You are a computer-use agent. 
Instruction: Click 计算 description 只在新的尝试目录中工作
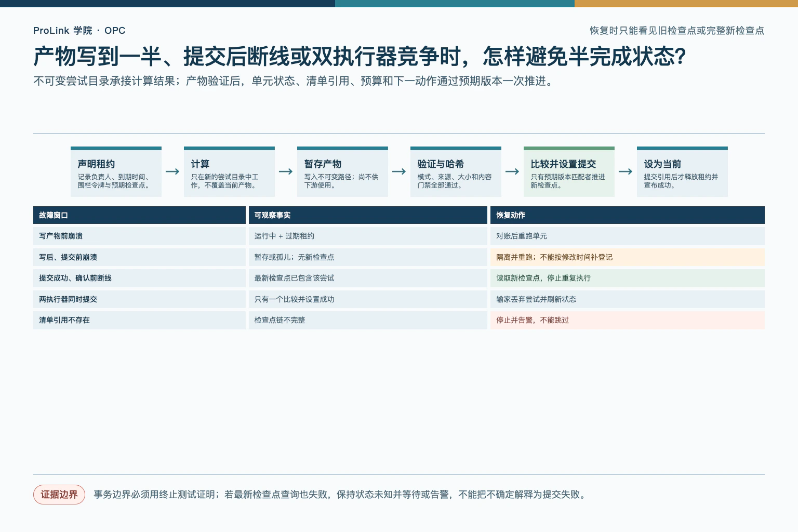[x=225, y=181]
